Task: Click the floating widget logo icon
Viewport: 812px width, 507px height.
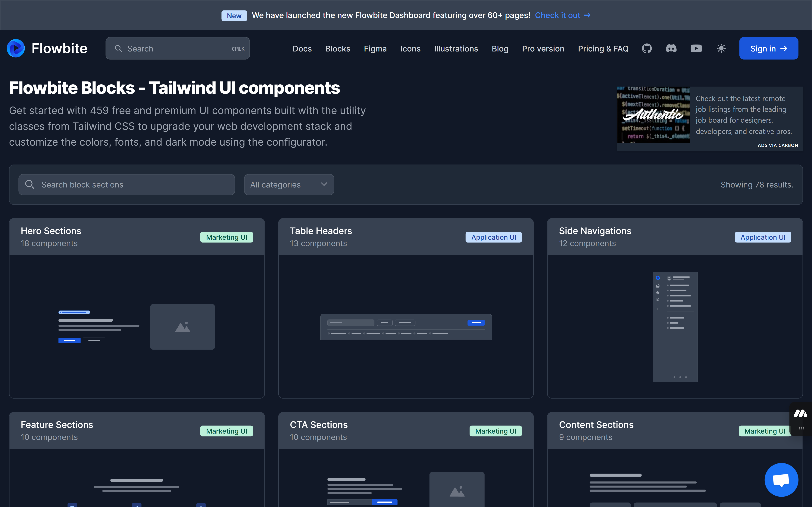Action: tap(801, 413)
